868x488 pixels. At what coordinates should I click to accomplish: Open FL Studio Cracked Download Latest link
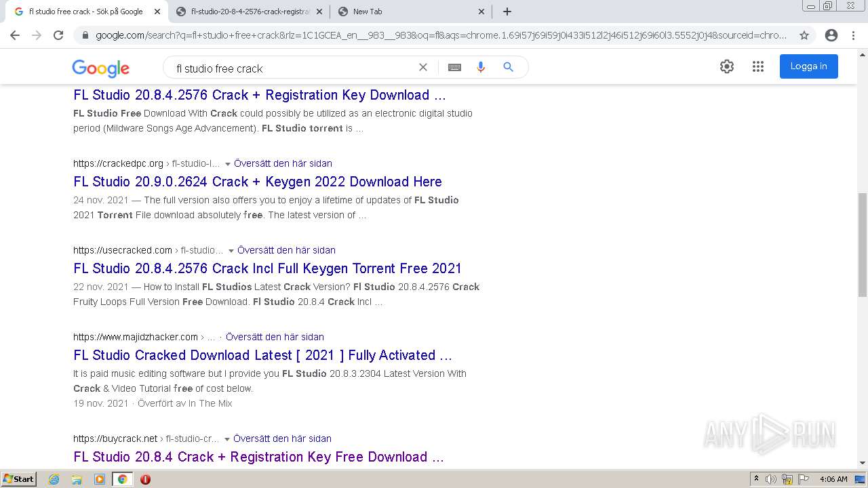(262, 355)
